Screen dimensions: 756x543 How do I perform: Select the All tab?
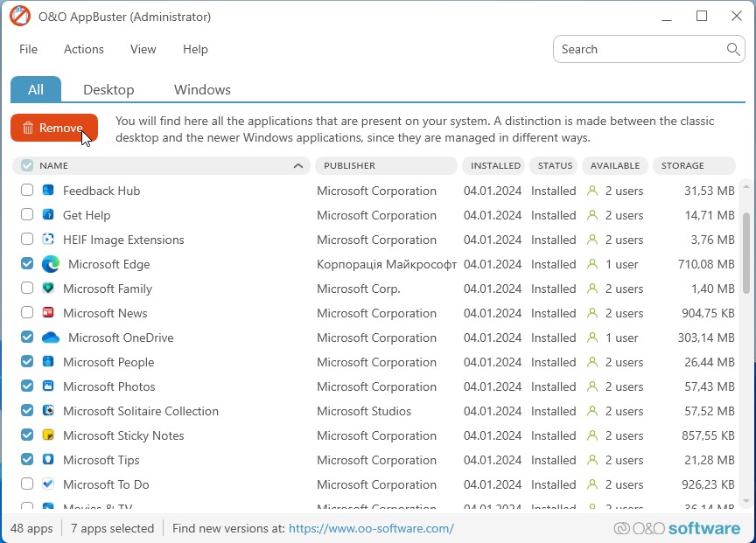(x=36, y=89)
